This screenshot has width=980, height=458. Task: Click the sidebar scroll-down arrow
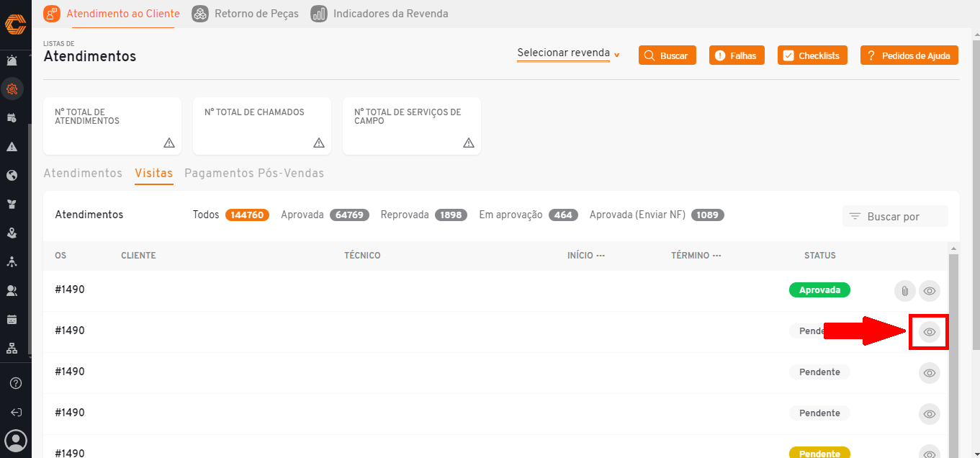[x=30, y=358]
